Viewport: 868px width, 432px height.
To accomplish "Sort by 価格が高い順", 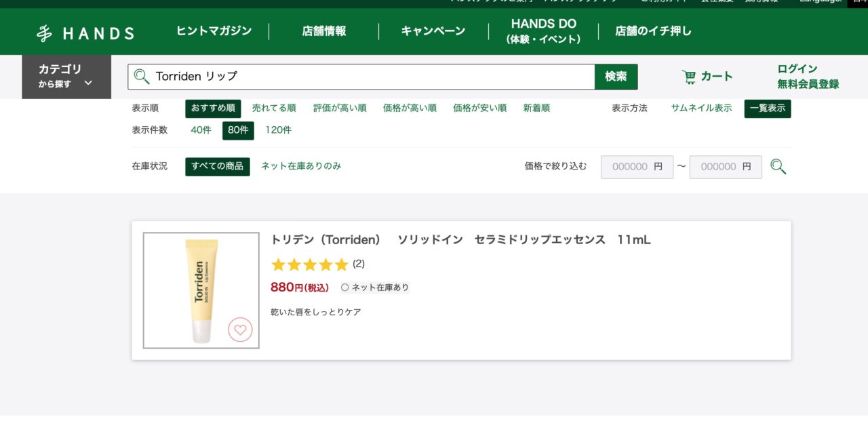I will [x=410, y=109].
